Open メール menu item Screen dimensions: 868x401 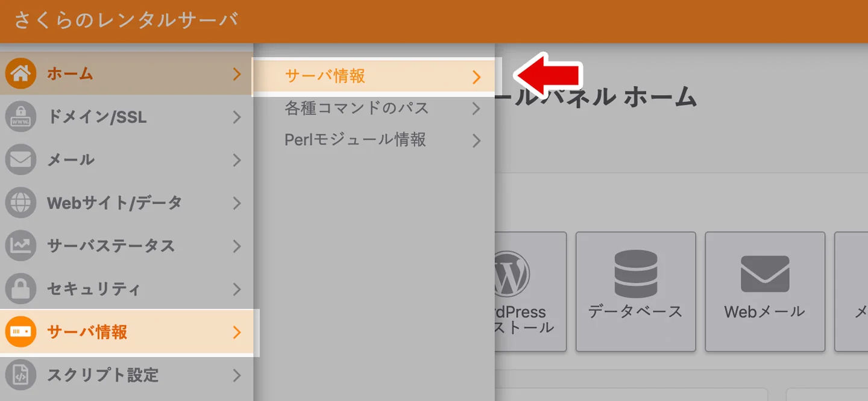pos(127,160)
